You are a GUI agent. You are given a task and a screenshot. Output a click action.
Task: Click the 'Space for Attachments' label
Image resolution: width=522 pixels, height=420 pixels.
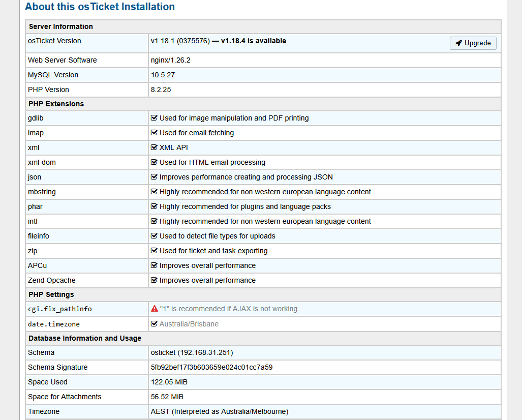[65, 397]
